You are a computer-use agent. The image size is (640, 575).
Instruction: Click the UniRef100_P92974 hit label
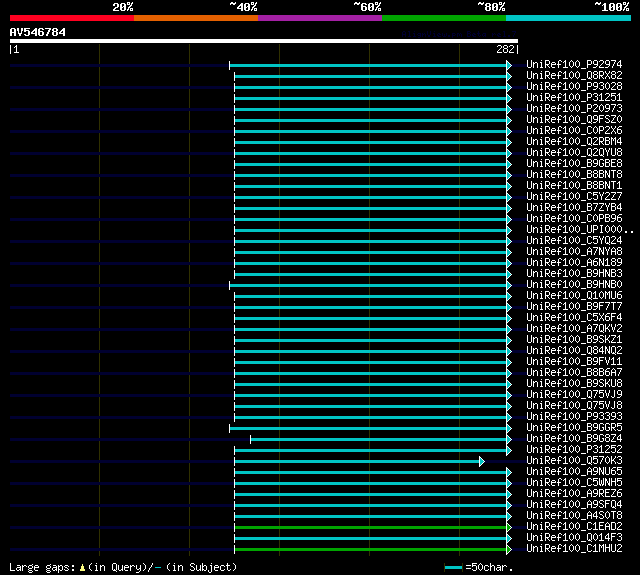[x=574, y=64]
